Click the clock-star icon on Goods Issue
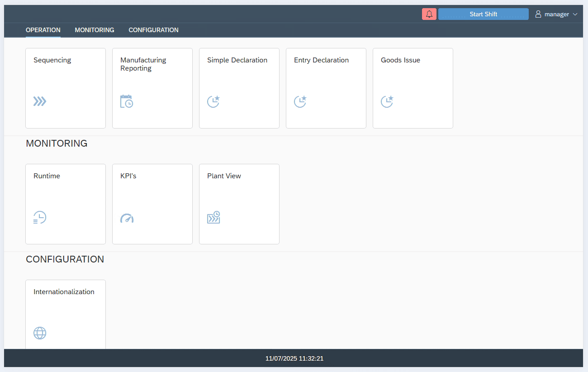This screenshot has height=372, width=588. 387,101
